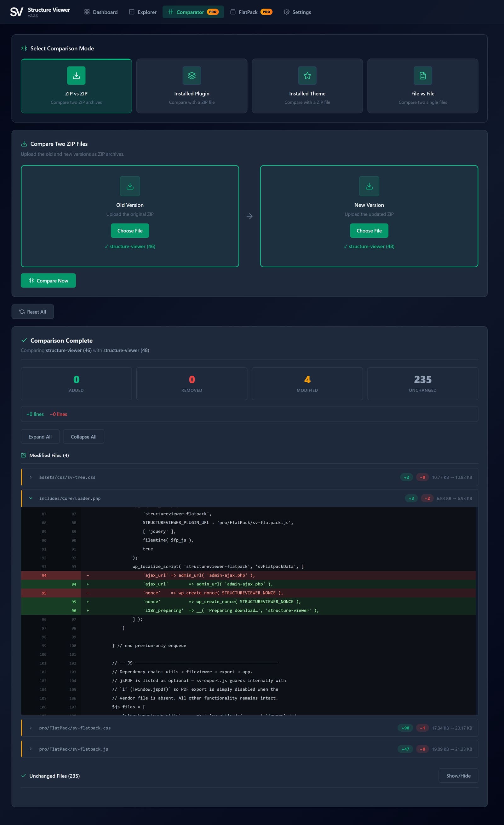Click the Compare Two ZIP Files header icon

coord(24,144)
